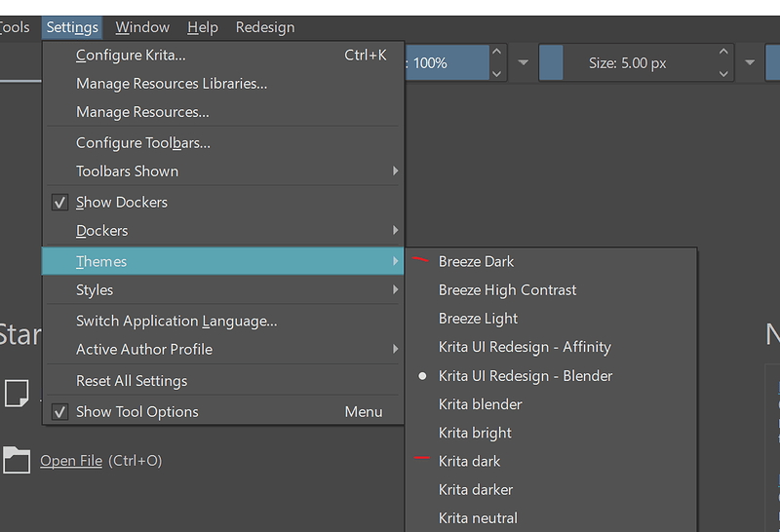Click the Open File link
This screenshot has width=780, height=532.
[x=71, y=461]
